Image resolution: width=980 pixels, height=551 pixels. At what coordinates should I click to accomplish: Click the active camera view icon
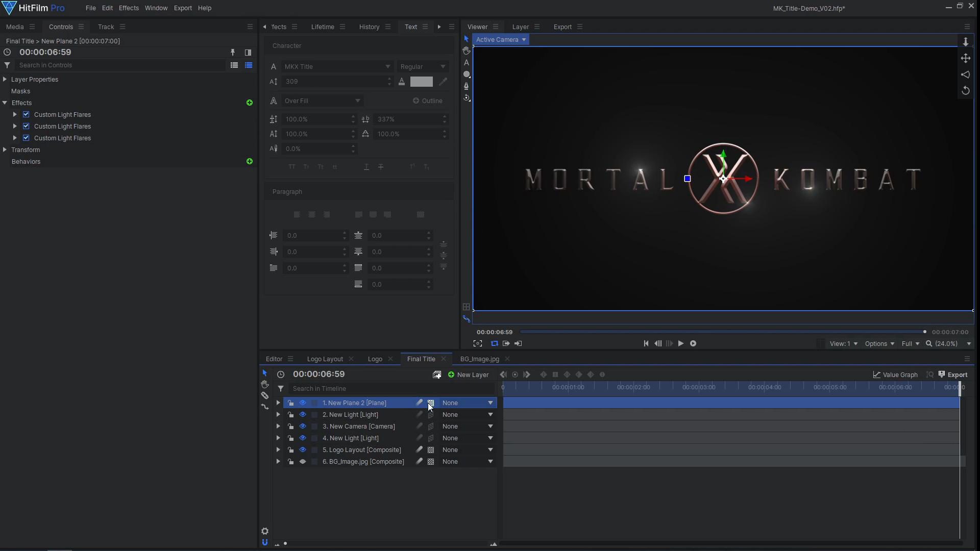(x=501, y=39)
